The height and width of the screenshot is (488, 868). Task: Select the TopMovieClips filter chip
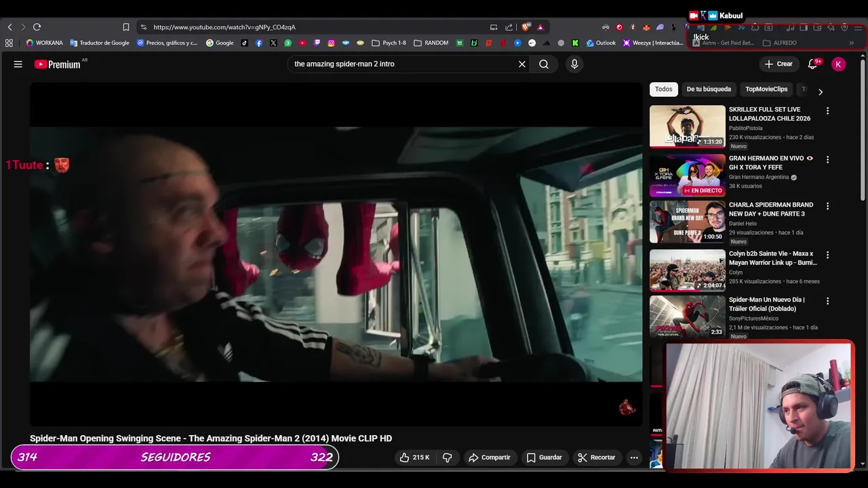click(x=766, y=89)
